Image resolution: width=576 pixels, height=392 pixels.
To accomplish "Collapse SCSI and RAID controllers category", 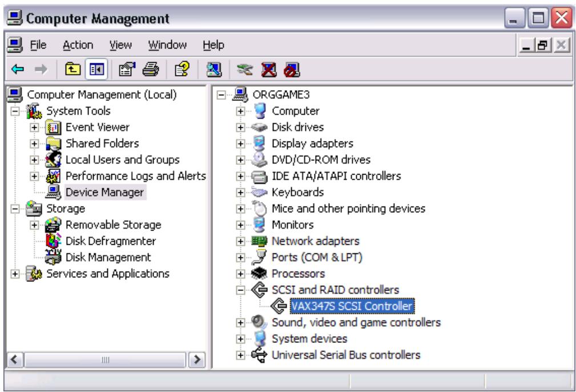I will pos(240,290).
